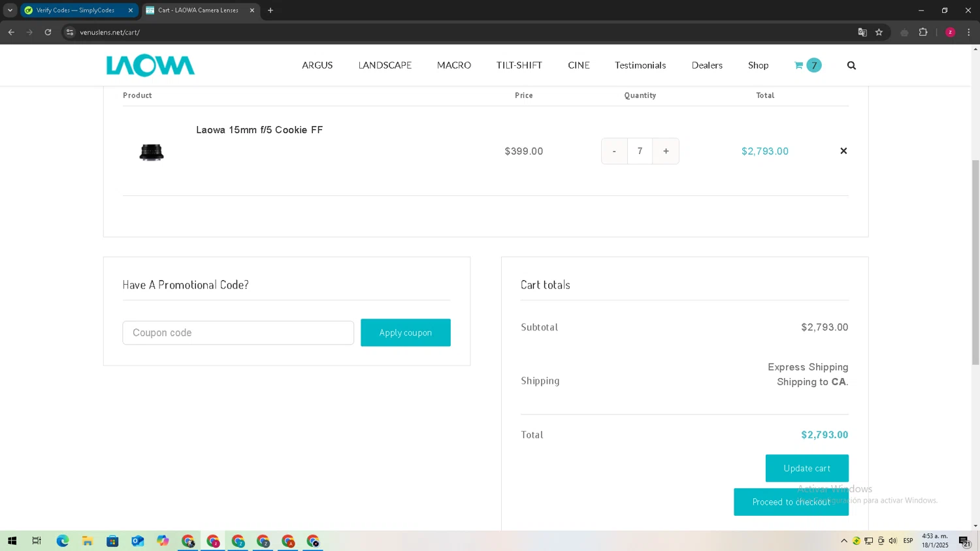Open File Explorer from the taskbar
Image resolution: width=980 pixels, height=551 pixels.
point(88,541)
